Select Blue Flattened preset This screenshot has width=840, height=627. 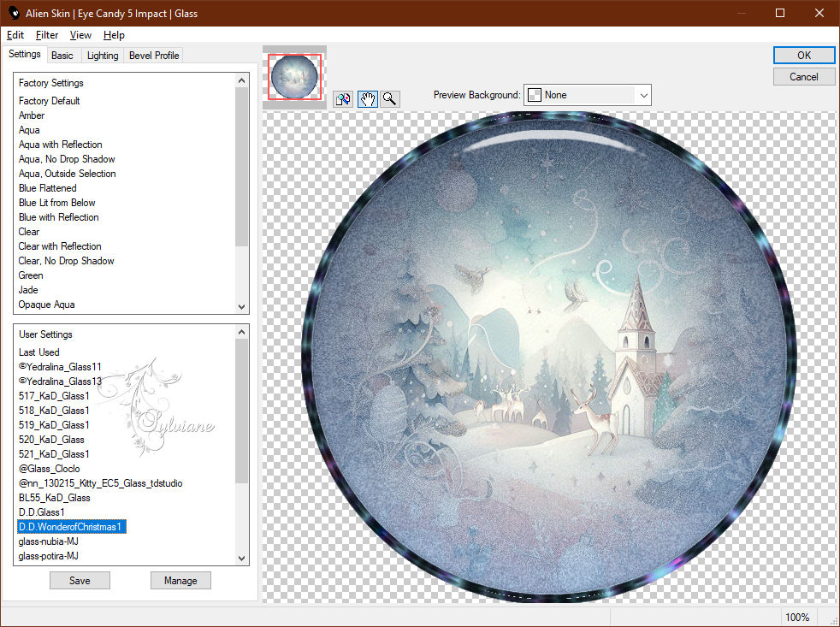click(48, 188)
